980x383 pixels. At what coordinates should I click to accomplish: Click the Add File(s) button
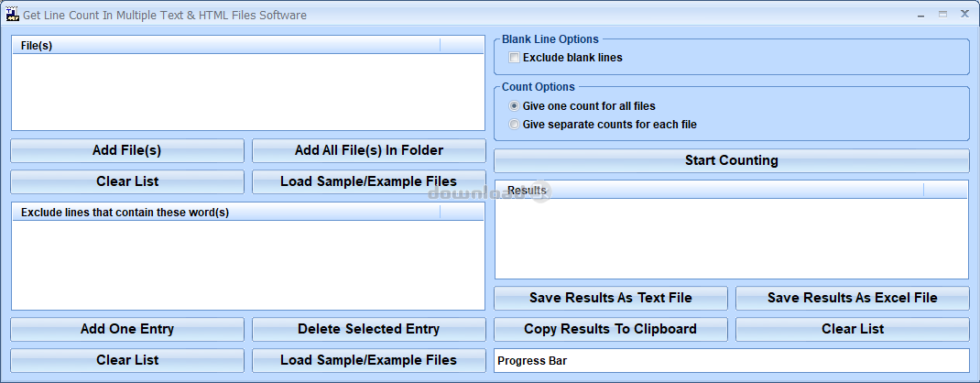click(x=127, y=150)
